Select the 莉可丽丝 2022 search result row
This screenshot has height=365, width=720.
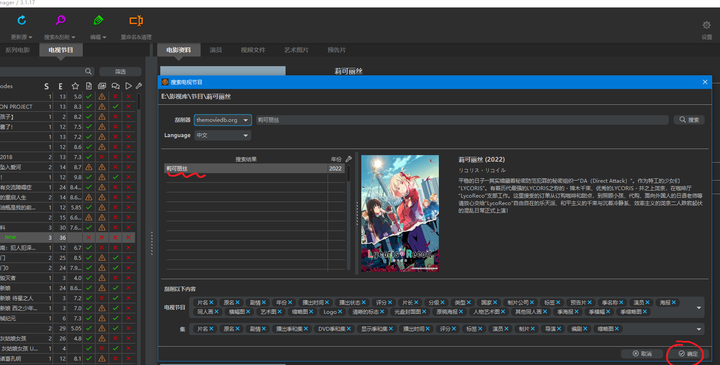(255, 168)
